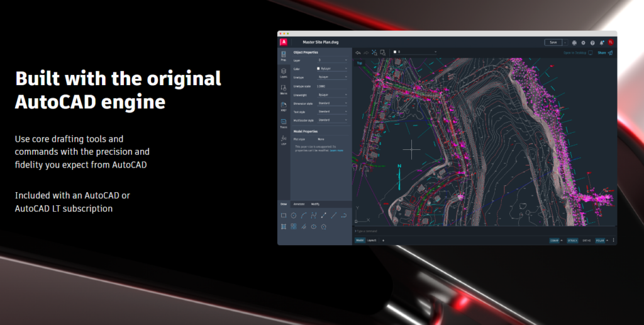Viewport: 644px width, 325px height.
Task: Select the Circle draw tool
Action: [x=294, y=215]
